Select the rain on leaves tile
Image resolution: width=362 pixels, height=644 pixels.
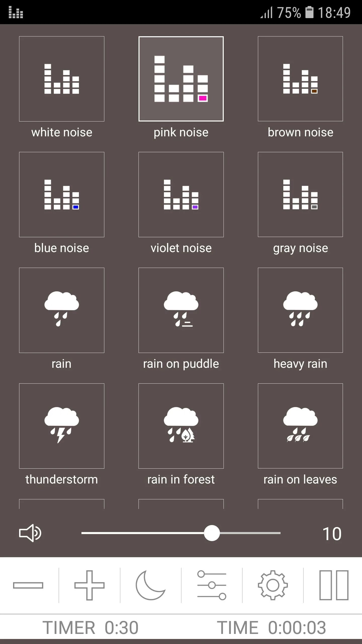click(x=300, y=426)
